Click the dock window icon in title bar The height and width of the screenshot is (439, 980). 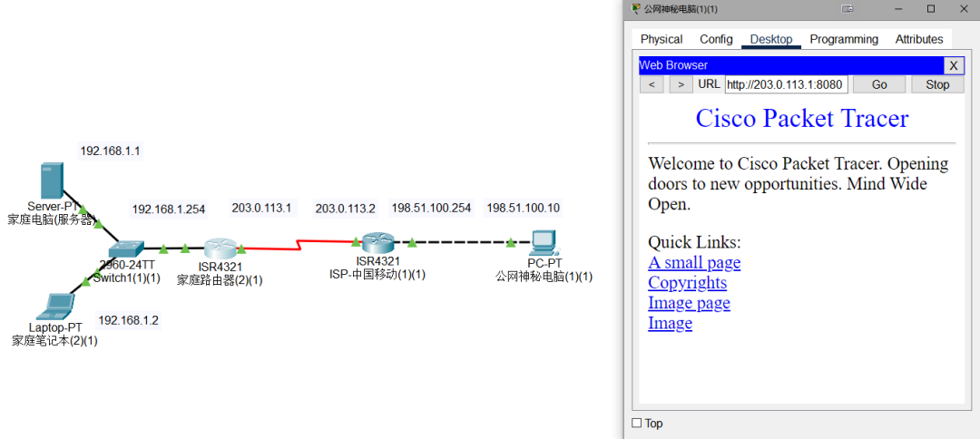click(848, 9)
